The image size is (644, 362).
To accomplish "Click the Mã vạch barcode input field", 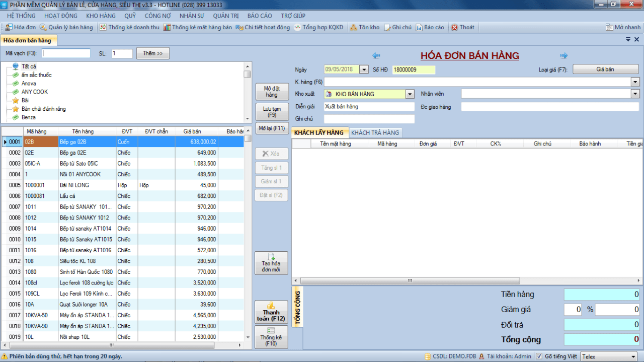I will [x=66, y=53].
